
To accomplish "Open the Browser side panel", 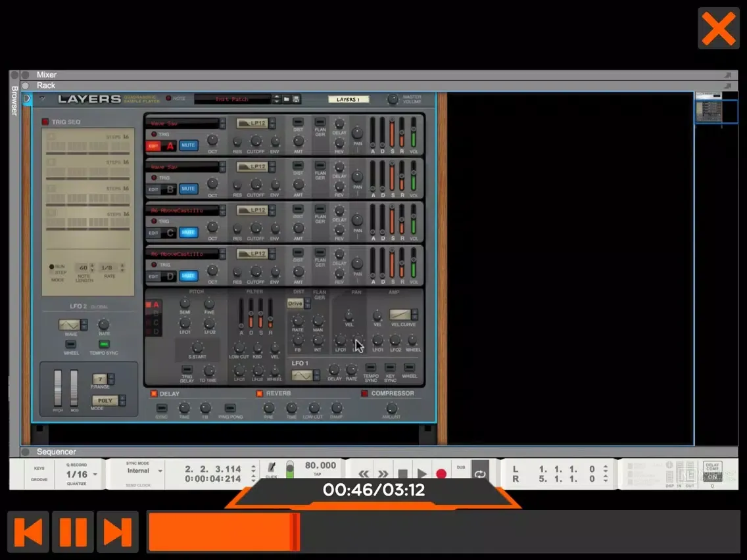I will (x=14, y=100).
